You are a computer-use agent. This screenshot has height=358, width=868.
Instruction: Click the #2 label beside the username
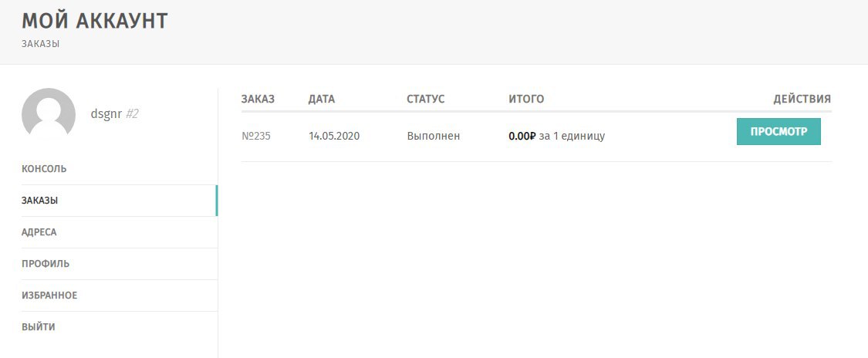point(132,114)
